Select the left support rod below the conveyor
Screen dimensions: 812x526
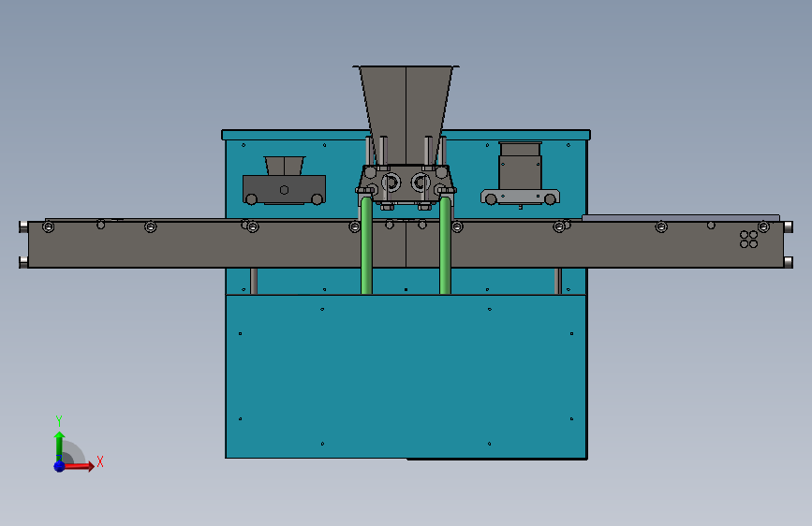[x=254, y=281]
